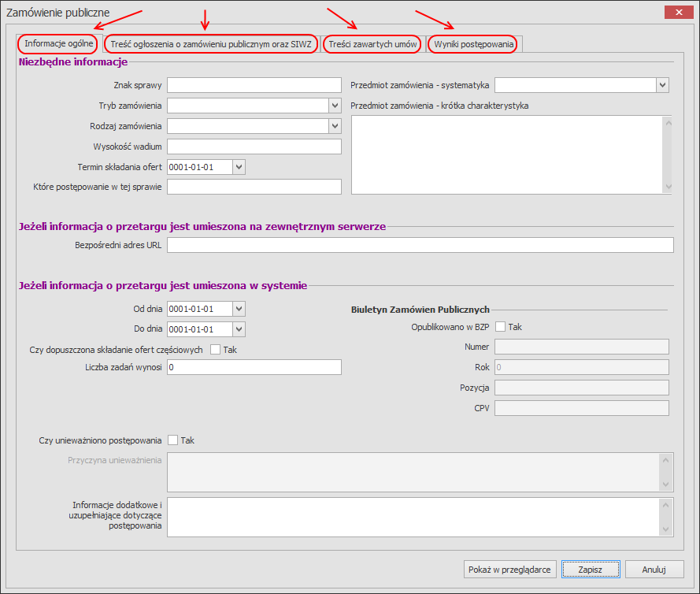Image resolution: width=700 pixels, height=594 pixels.
Task: Click the Znak sprawy input field
Action: tap(254, 85)
